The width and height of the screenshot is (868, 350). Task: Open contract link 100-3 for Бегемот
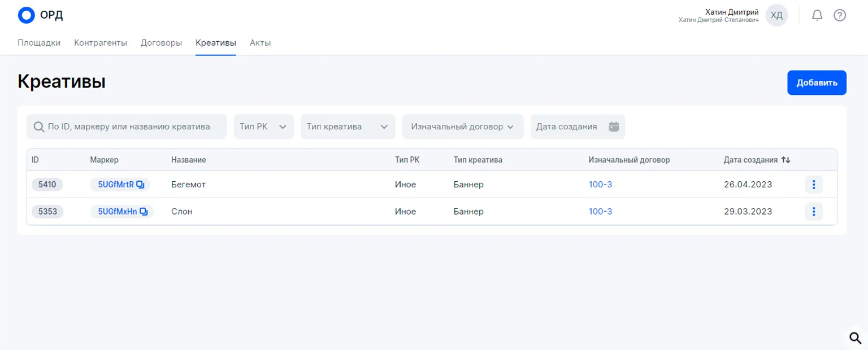(600, 185)
